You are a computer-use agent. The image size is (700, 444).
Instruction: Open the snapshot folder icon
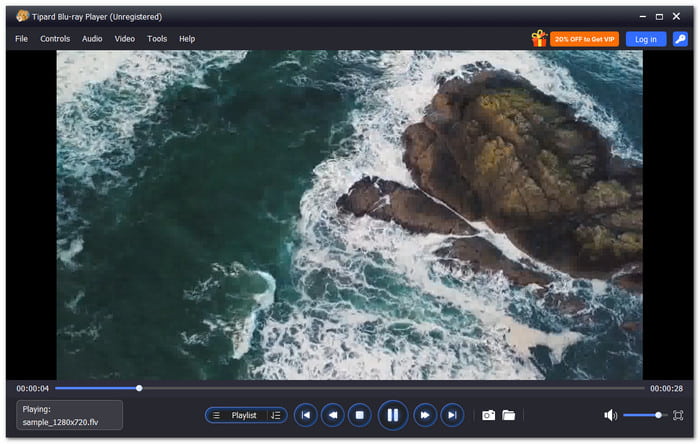coord(508,415)
